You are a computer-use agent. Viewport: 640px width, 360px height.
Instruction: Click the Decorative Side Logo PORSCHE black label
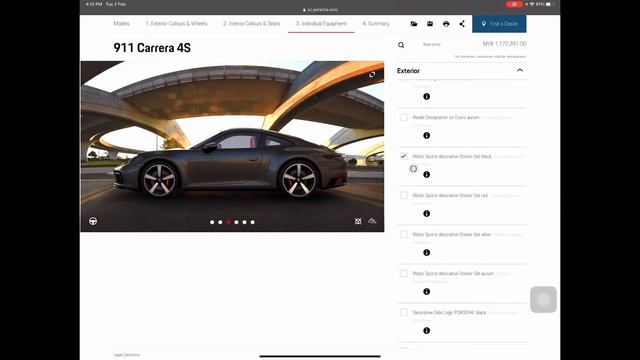pyautogui.click(x=449, y=313)
